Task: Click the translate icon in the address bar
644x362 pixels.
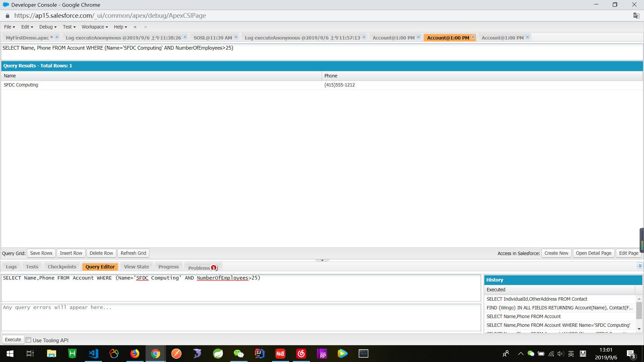Action: click(x=636, y=15)
